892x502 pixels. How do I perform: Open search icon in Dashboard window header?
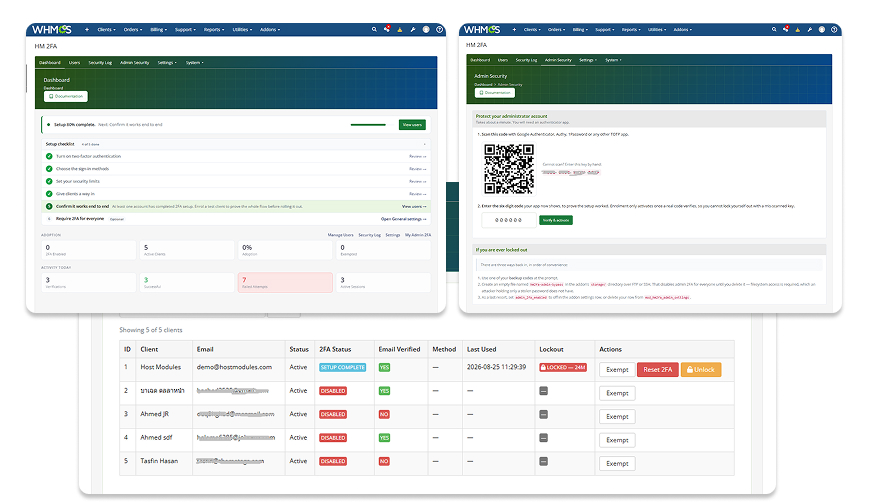(374, 30)
